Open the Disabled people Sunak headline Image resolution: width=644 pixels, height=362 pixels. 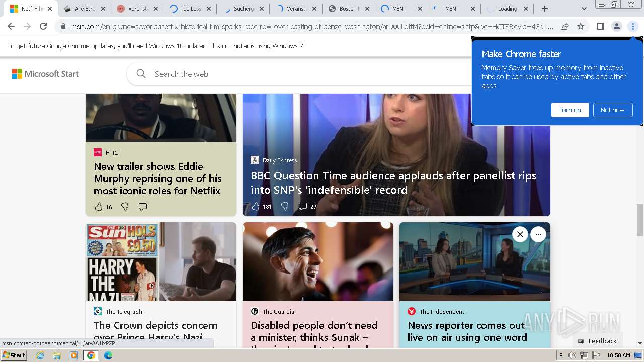click(314, 334)
